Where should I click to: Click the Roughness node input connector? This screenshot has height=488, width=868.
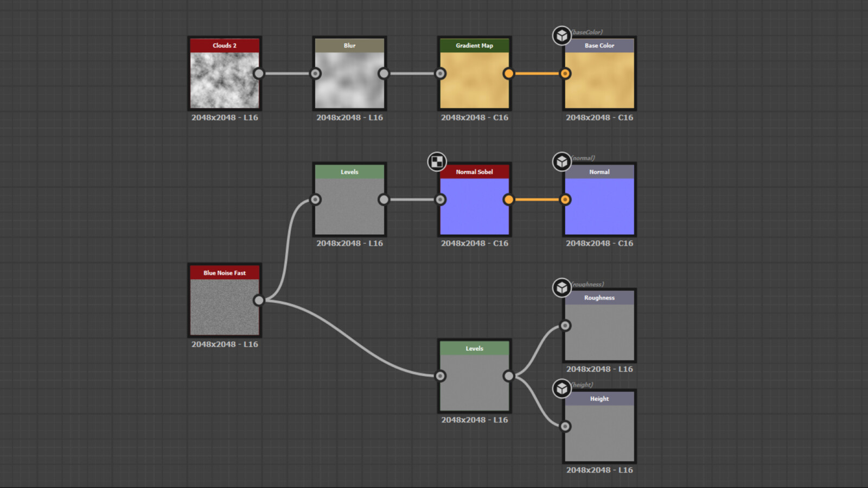coord(565,325)
